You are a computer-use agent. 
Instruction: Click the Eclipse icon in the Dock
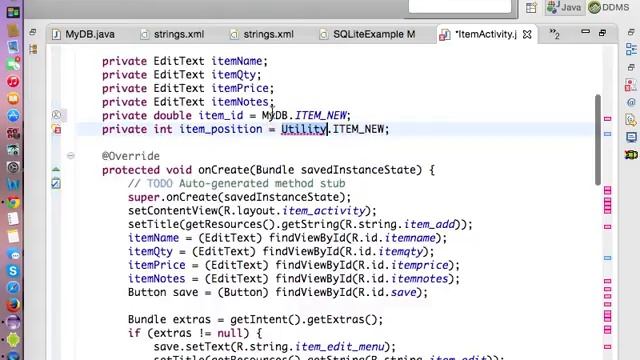tap(13, 322)
